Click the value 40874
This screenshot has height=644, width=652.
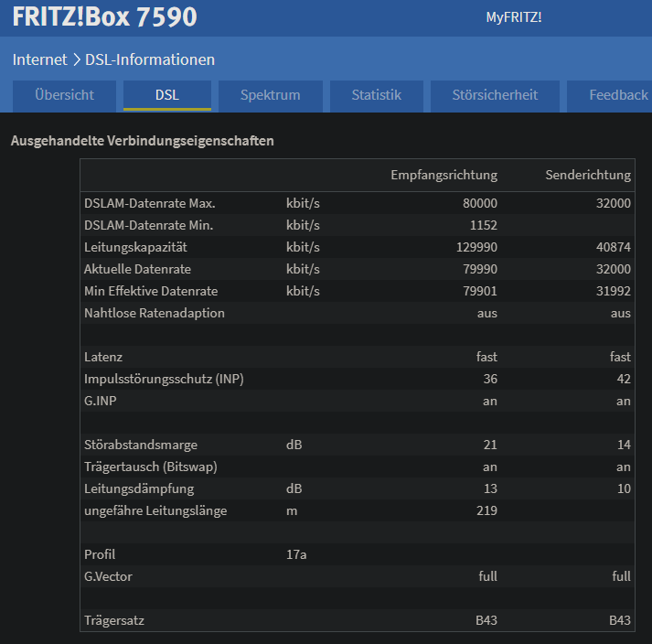click(x=614, y=248)
